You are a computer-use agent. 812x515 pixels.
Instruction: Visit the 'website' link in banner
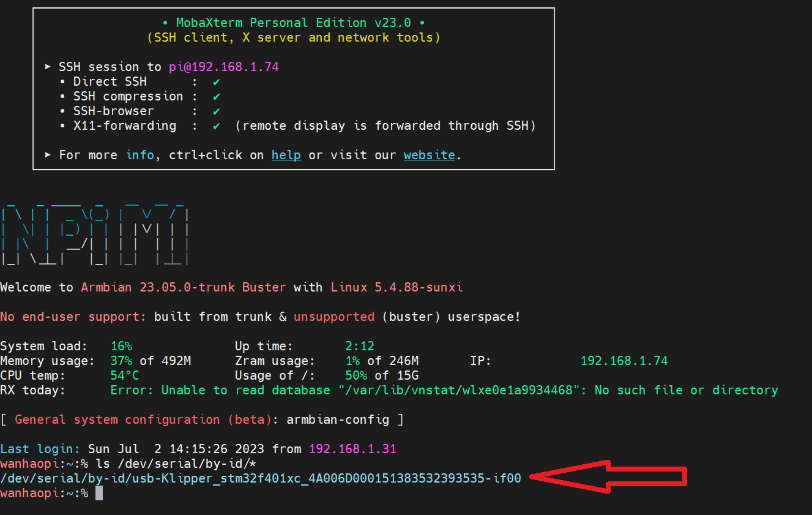pyautogui.click(x=429, y=155)
